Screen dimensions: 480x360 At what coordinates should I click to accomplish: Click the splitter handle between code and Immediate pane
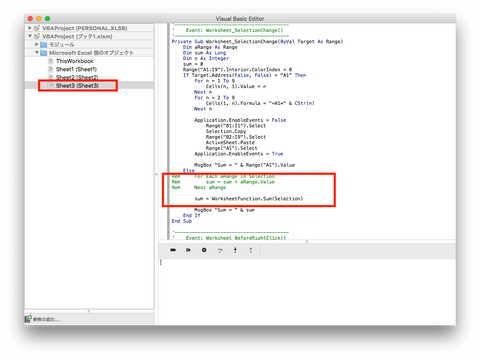pyautogui.click(x=307, y=241)
